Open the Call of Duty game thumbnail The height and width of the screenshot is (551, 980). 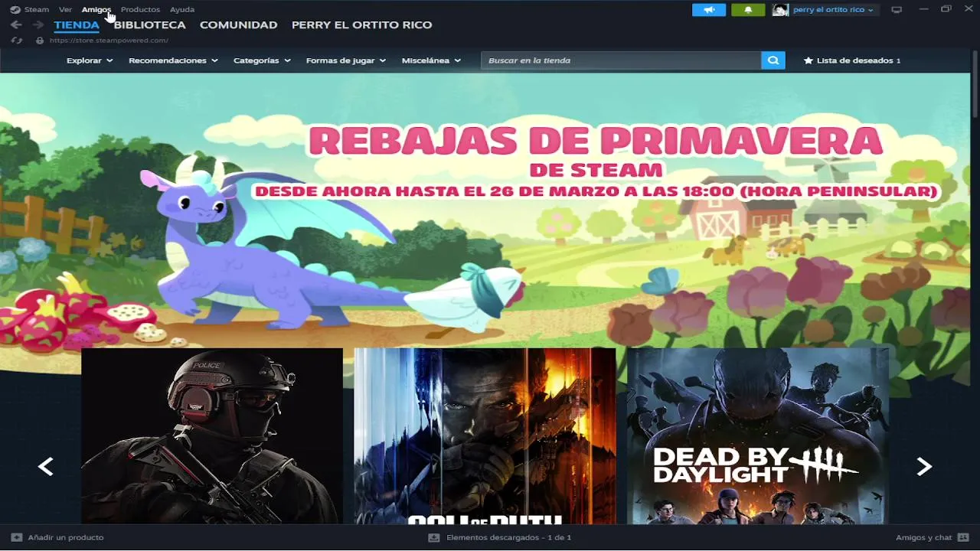coord(485,436)
